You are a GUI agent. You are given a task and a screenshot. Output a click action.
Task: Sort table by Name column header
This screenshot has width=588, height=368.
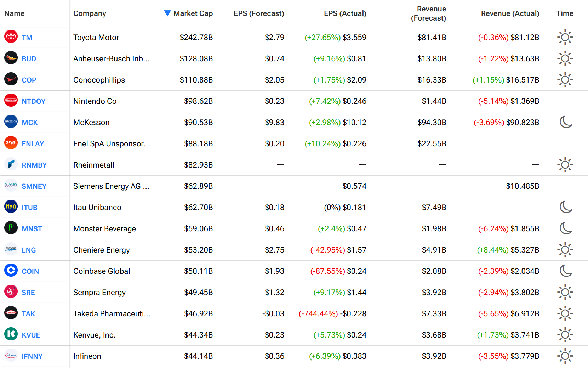(x=15, y=13)
